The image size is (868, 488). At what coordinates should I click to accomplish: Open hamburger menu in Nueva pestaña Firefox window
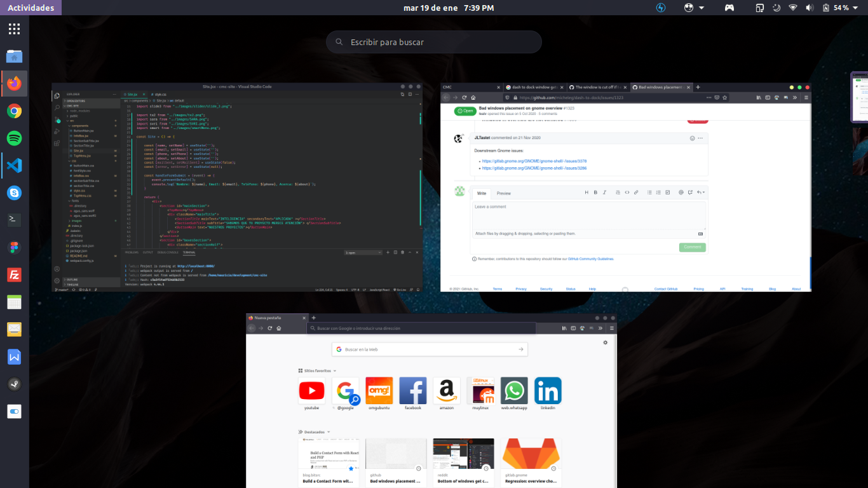click(612, 328)
